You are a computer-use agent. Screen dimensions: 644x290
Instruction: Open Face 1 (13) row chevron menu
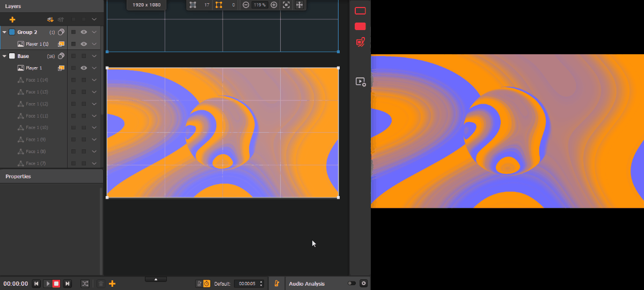point(94,92)
